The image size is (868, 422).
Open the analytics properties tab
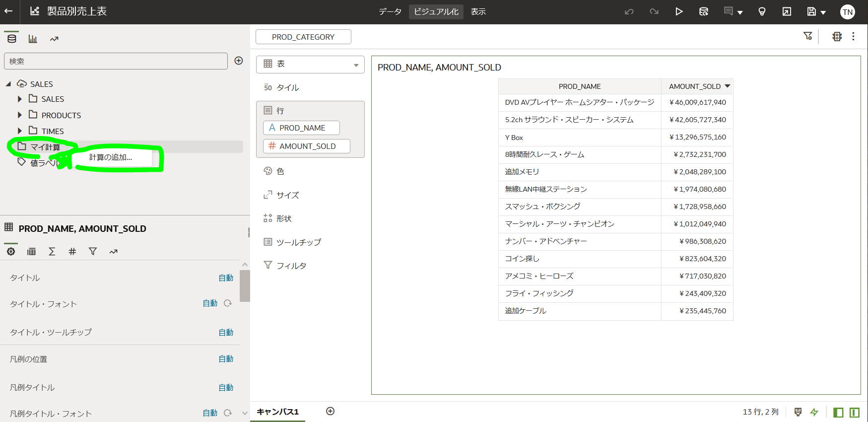[113, 251]
